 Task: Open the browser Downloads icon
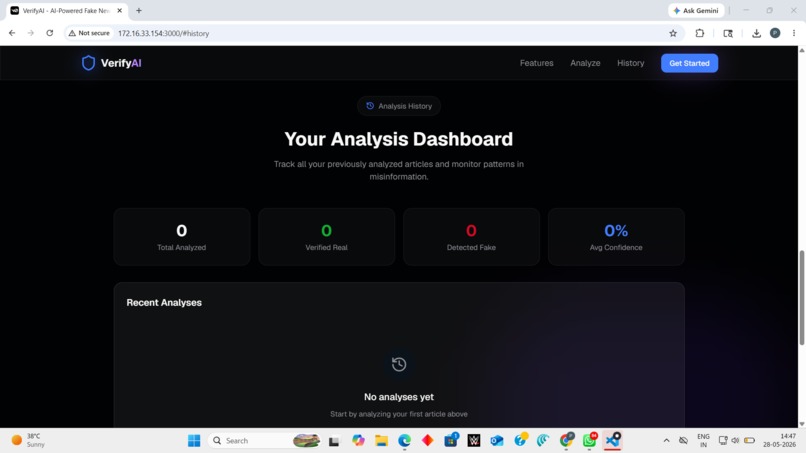click(x=756, y=33)
